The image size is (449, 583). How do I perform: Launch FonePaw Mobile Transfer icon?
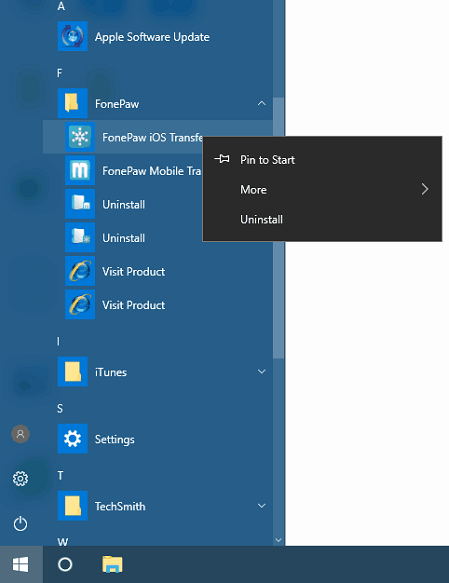(x=80, y=170)
